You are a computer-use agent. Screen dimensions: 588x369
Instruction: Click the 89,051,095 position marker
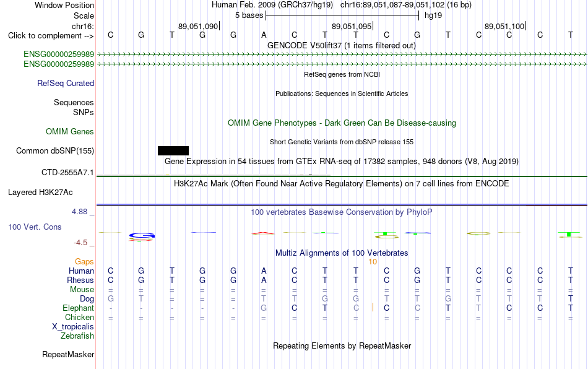pos(352,26)
